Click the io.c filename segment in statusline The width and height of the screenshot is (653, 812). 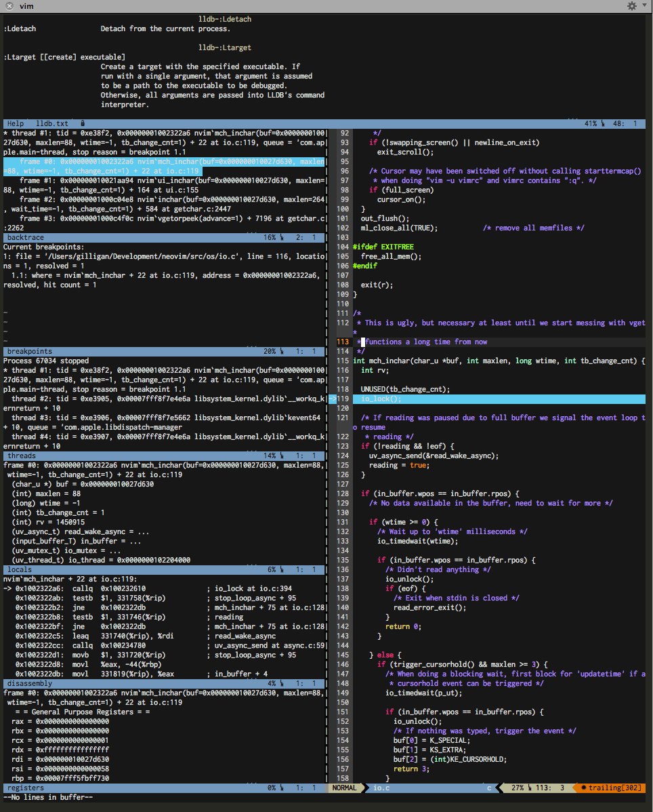(x=381, y=788)
